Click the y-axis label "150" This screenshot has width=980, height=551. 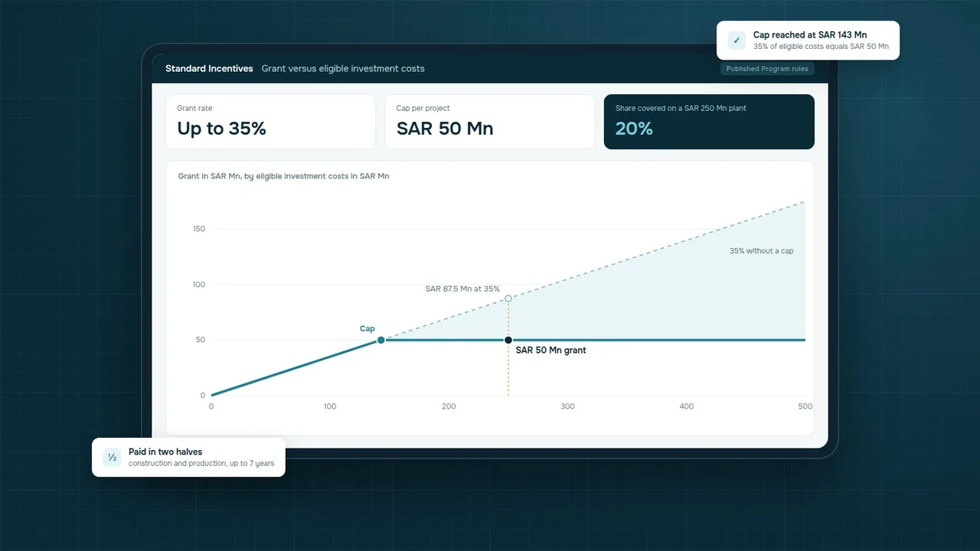(198, 229)
